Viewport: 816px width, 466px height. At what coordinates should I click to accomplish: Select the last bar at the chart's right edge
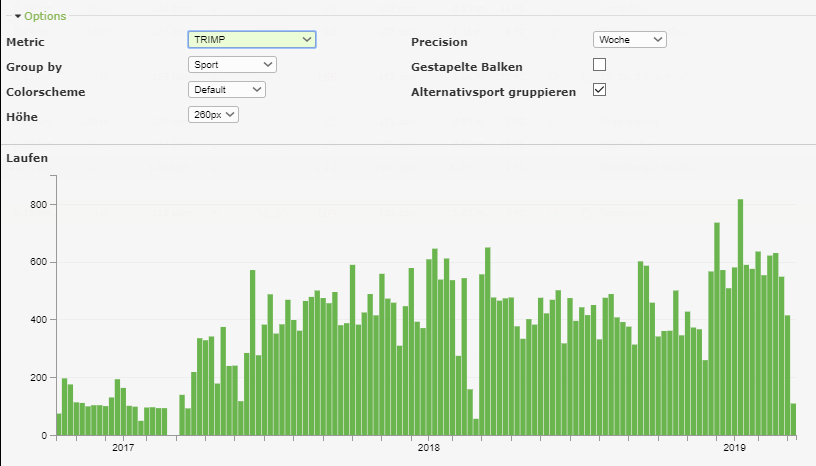pos(793,419)
